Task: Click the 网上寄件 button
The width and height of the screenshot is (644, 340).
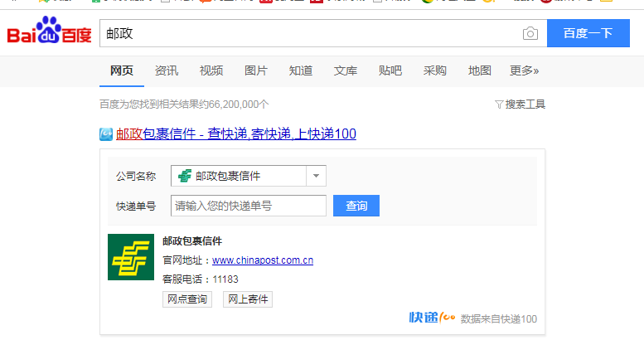Action: (x=248, y=299)
